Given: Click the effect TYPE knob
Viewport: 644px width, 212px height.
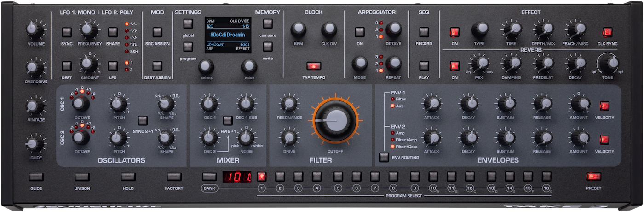Looking at the screenshot, I should point(480,30).
